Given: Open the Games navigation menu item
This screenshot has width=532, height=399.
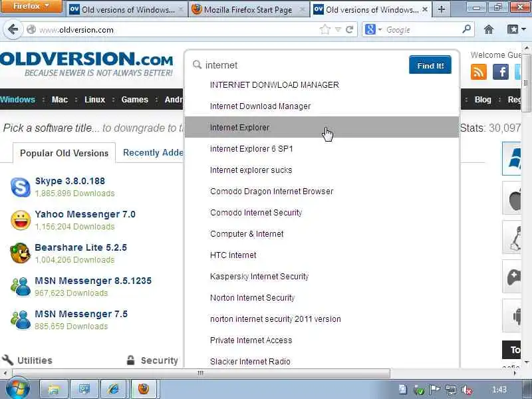Looking at the screenshot, I should coord(135,99).
